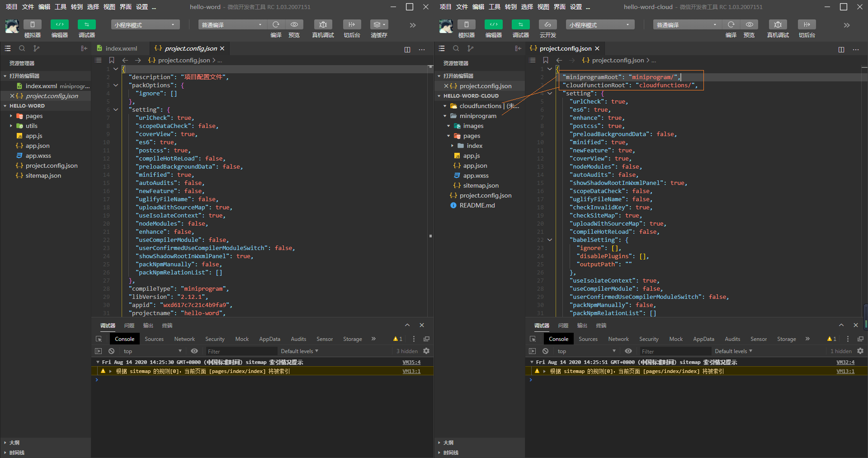Open mini program mode dropdown in hello-word-cloud window

point(600,24)
